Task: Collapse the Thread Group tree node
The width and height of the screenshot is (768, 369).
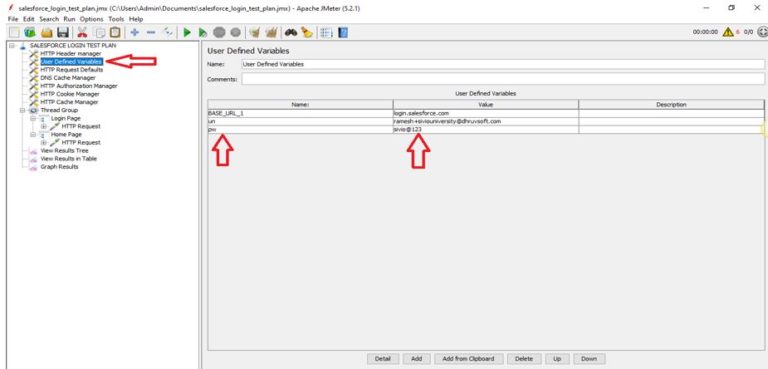Action: click(x=23, y=110)
